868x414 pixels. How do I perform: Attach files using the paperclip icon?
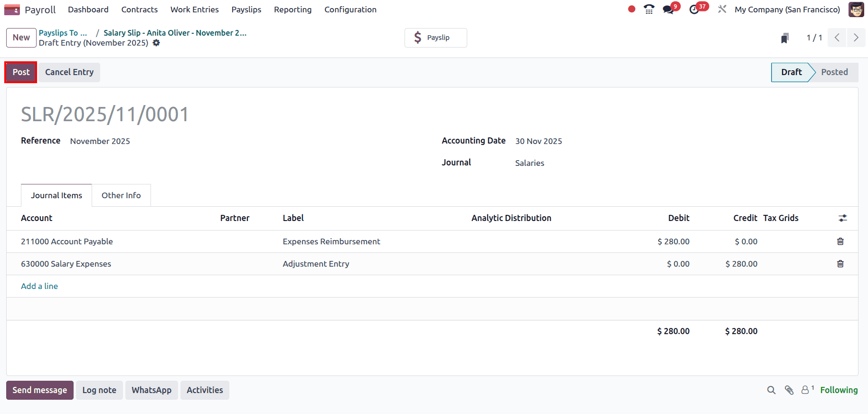point(789,390)
